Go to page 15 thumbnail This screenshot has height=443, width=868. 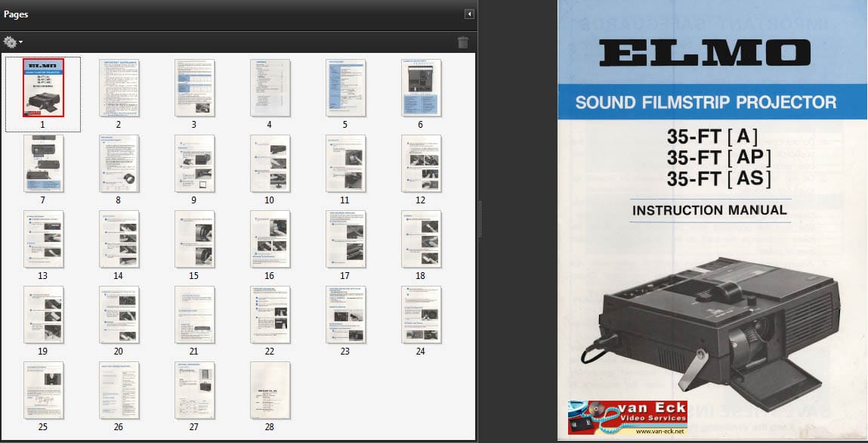[194, 239]
